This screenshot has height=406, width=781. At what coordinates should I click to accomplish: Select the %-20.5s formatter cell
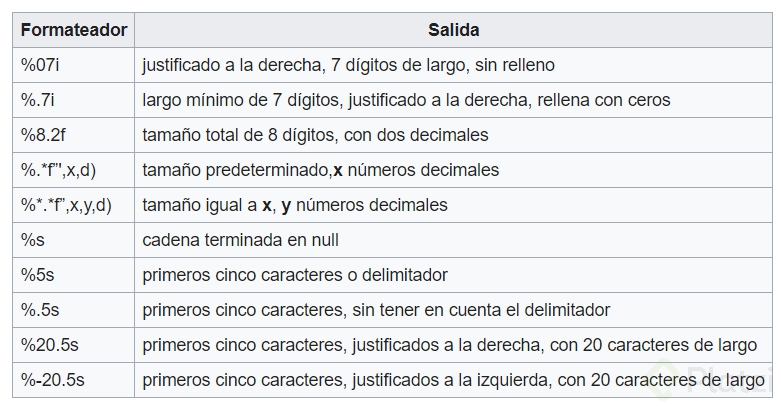[x=51, y=380]
